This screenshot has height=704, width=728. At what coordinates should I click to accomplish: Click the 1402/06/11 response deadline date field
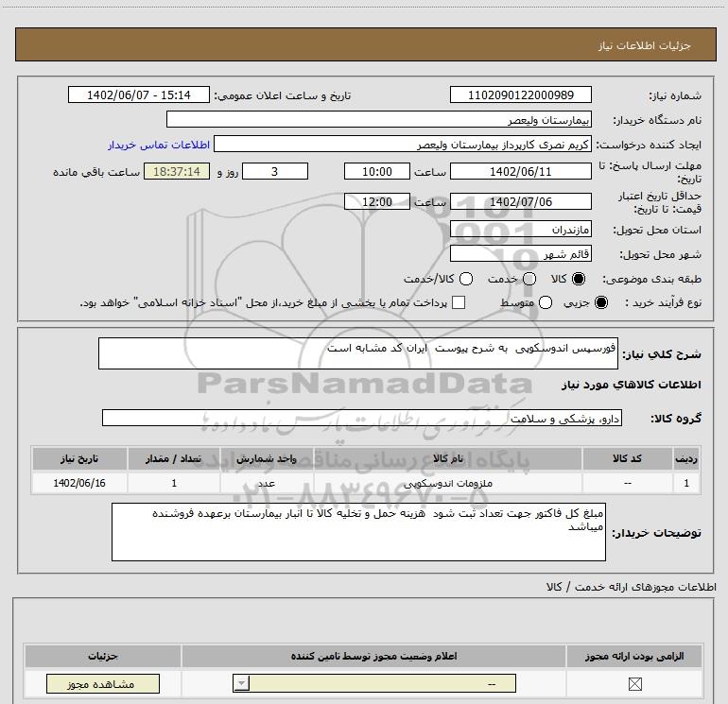point(520,171)
